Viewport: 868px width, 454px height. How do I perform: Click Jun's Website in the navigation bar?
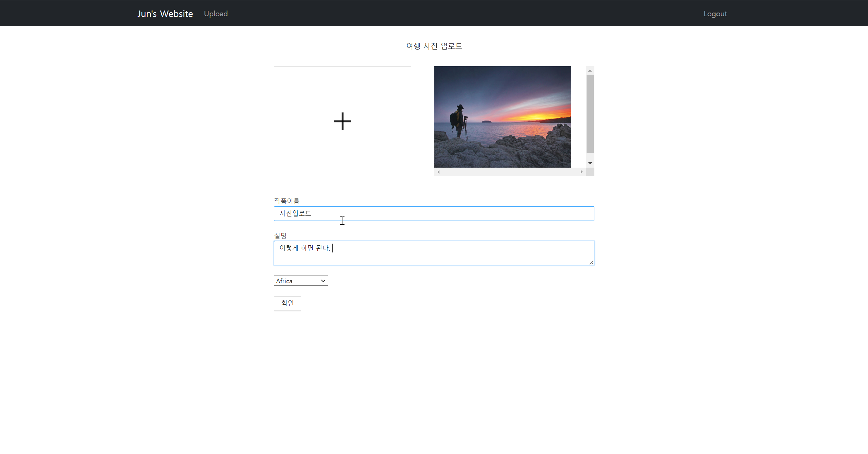165,14
